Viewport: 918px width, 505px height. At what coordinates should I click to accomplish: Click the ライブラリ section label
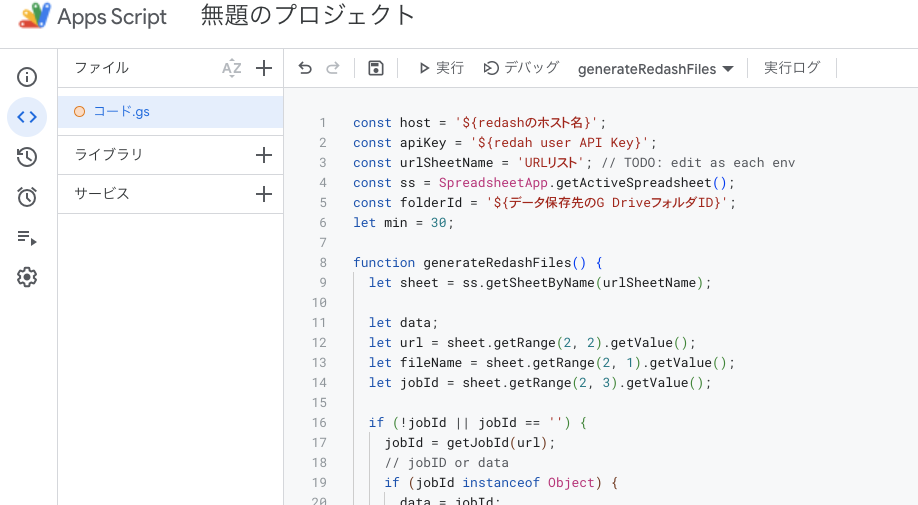108,154
